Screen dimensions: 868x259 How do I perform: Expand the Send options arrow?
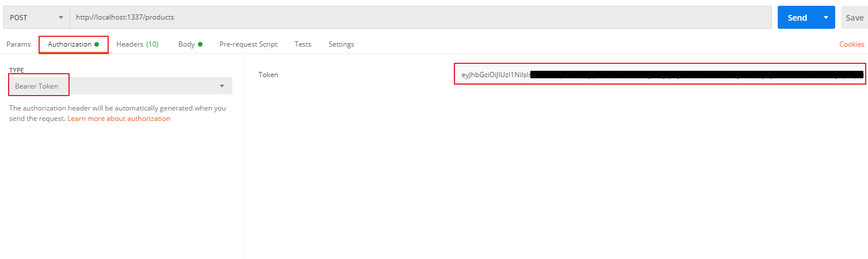tap(825, 17)
